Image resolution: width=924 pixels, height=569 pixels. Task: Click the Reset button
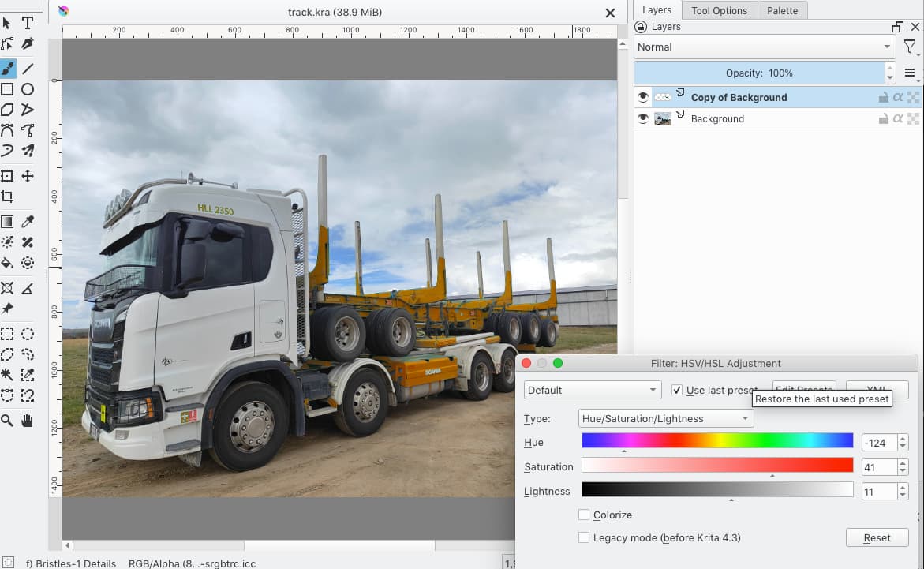pos(877,537)
